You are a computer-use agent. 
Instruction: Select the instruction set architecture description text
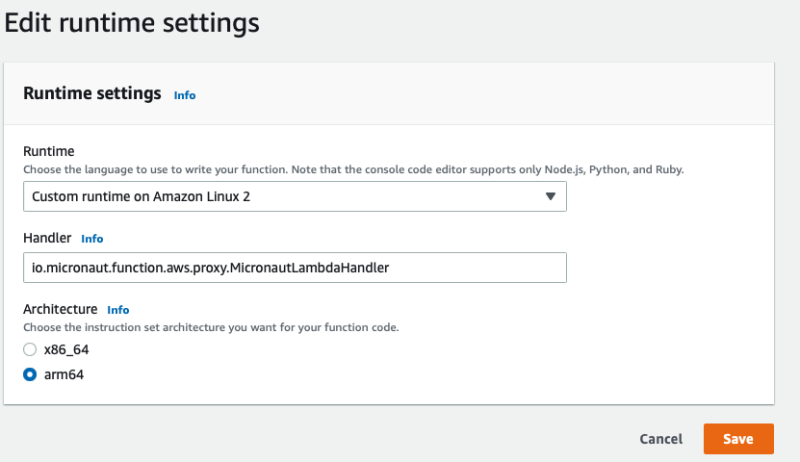pyautogui.click(x=211, y=327)
